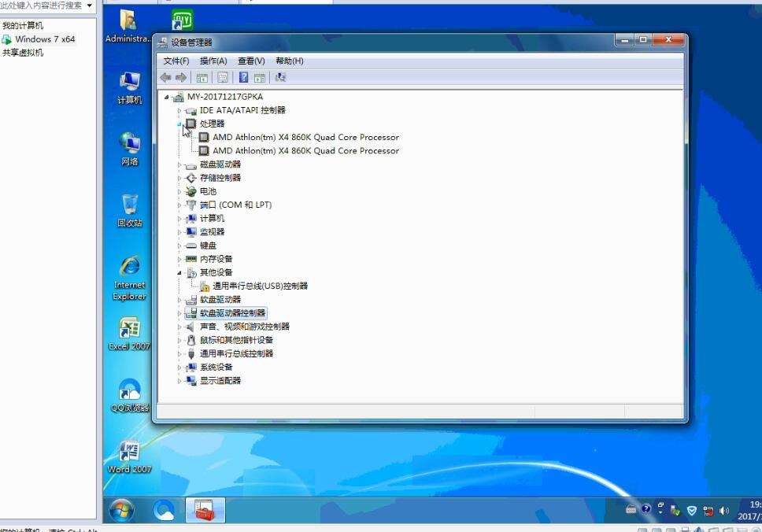The width and height of the screenshot is (762, 532).
Task: Expand the 磁盘驱动器 node
Action: click(x=179, y=164)
